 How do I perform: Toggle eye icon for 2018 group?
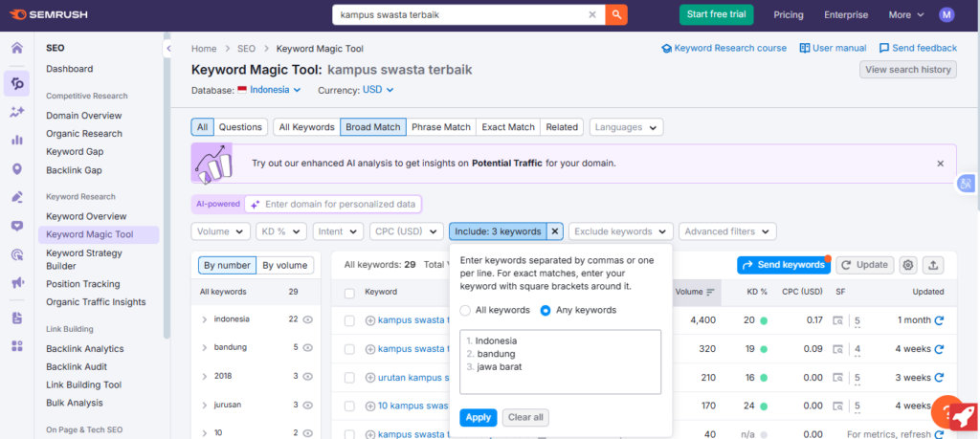point(307,376)
